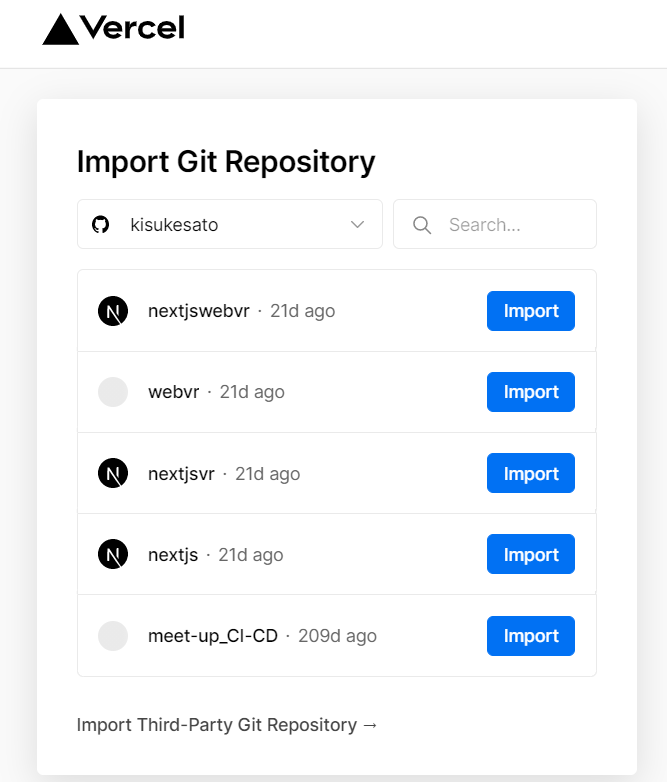The width and height of the screenshot is (667, 782).
Task: Click the Next.js icon for nextjswebvr
Action: tap(113, 311)
